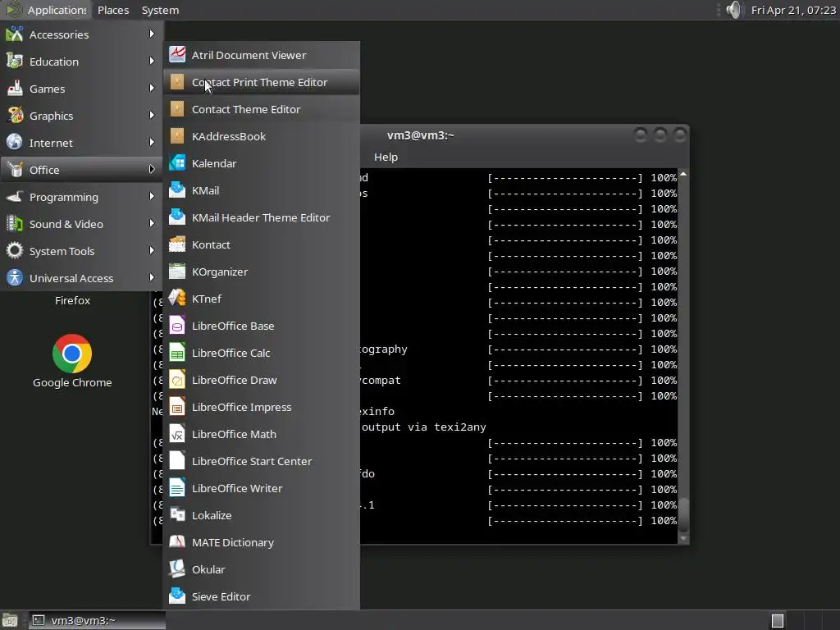Open Atril Document Viewer icon
The height and width of the screenshot is (630, 840).
177,55
